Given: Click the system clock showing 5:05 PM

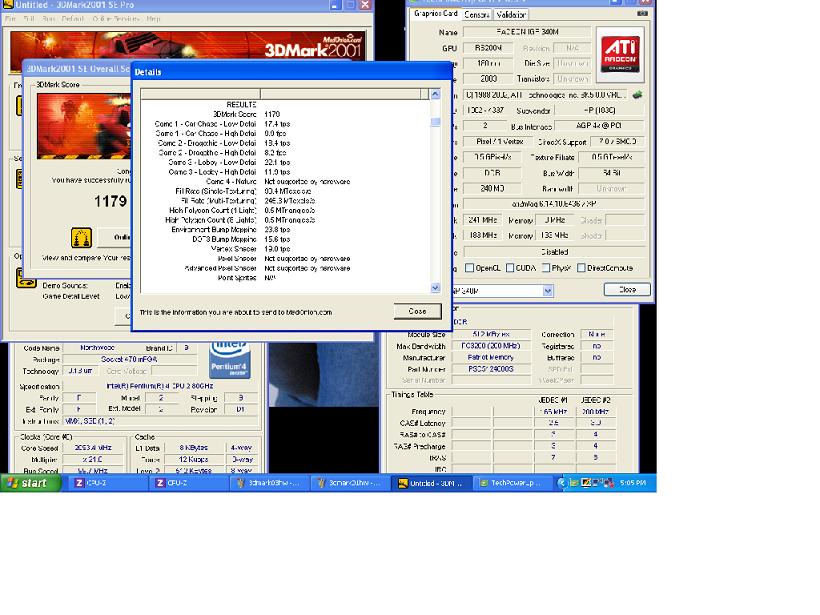Looking at the screenshot, I should (632, 483).
